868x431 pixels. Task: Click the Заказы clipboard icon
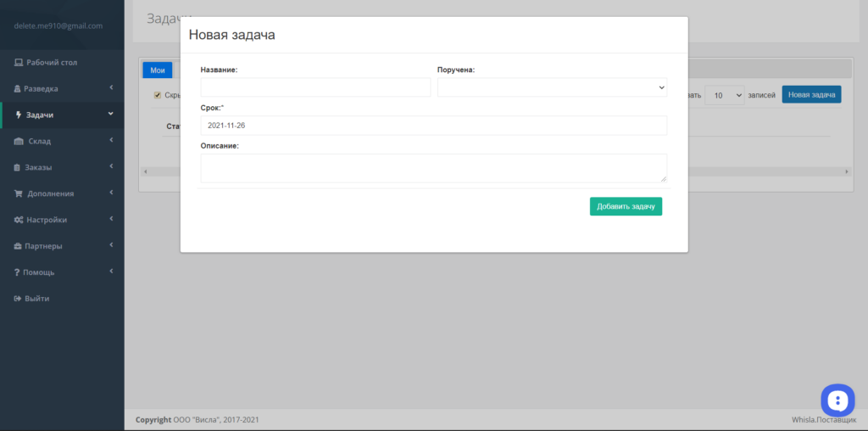point(17,167)
